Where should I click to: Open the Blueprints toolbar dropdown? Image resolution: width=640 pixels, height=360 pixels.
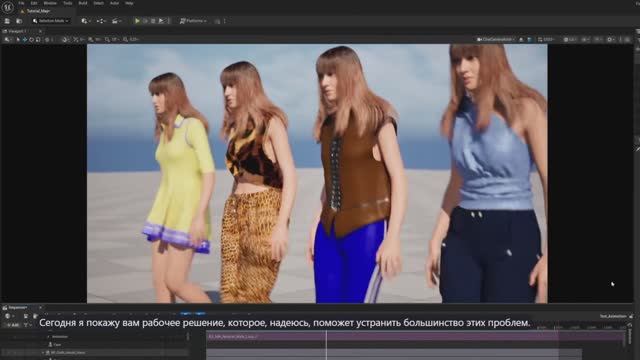(x=101, y=21)
